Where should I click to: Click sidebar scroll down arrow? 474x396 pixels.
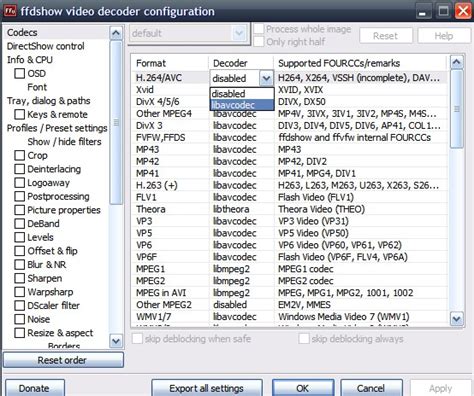[x=116, y=341]
